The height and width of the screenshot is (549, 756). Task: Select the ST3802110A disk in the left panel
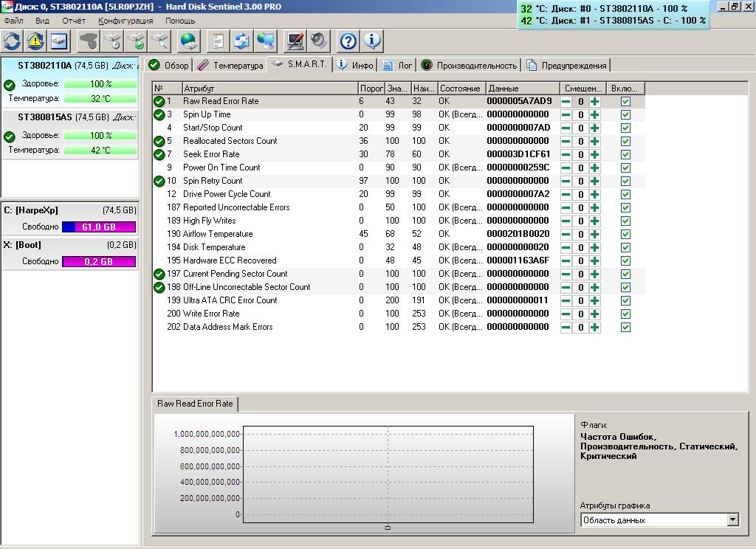click(x=70, y=82)
